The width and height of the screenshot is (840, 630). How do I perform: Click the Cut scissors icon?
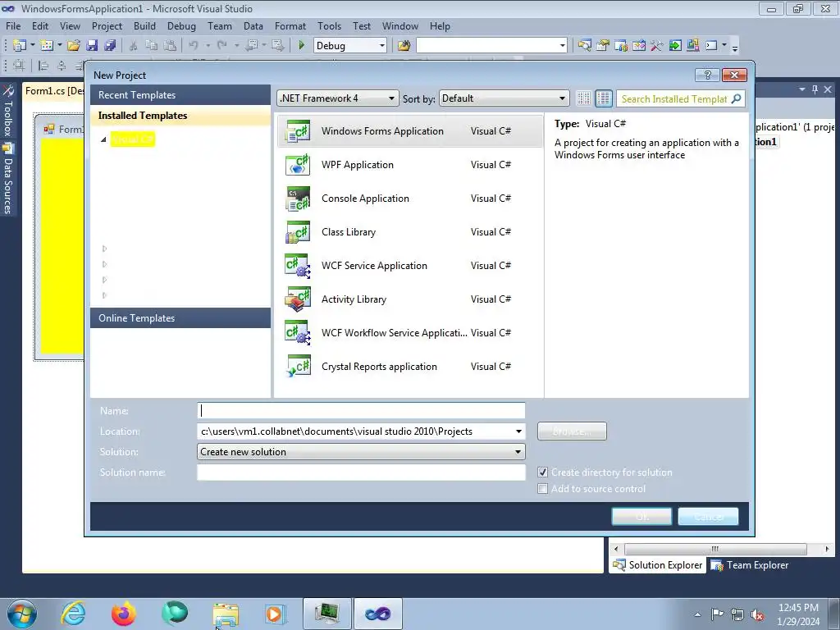(134, 46)
